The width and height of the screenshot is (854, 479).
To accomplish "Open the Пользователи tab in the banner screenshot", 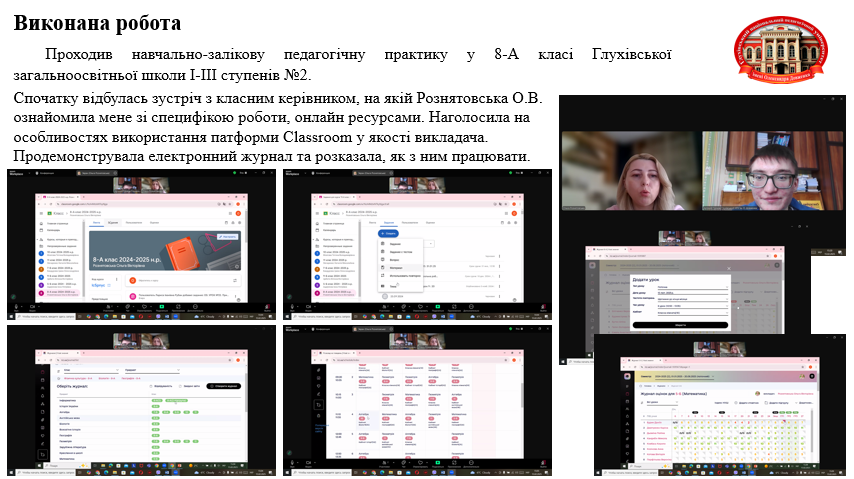I will (x=133, y=223).
